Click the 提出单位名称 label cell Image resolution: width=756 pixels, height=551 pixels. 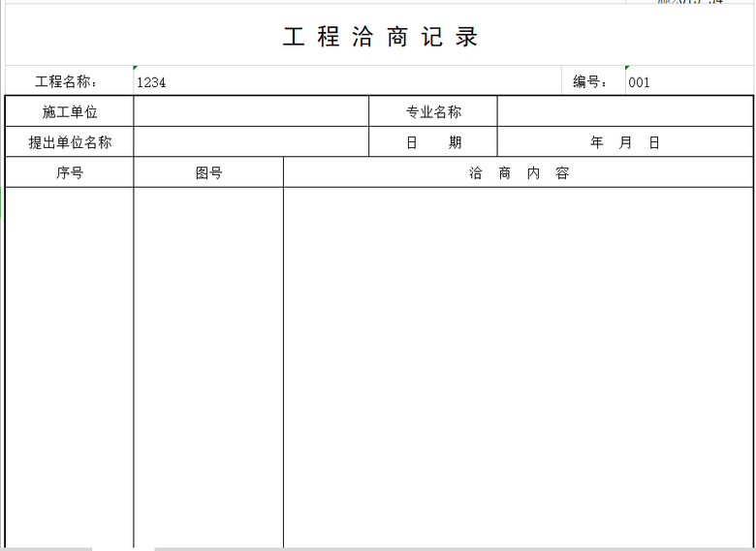click(x=70, y=142)
